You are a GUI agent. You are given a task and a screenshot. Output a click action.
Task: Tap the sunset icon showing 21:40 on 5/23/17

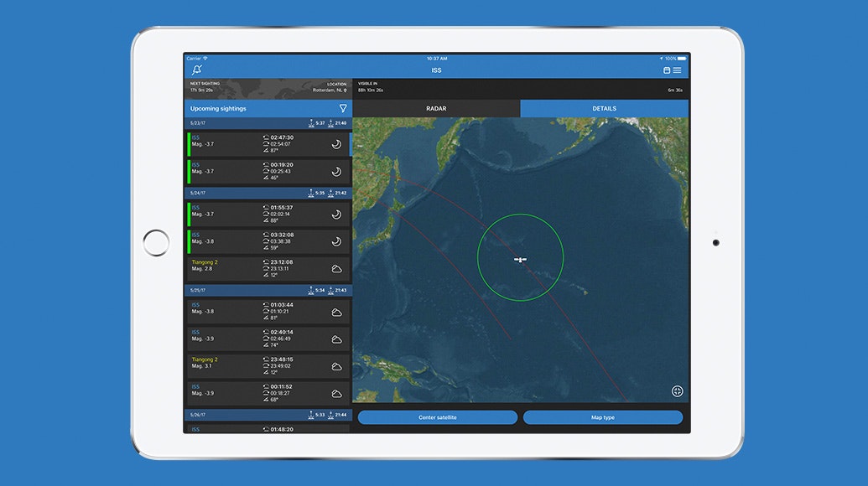pos(331,122)
